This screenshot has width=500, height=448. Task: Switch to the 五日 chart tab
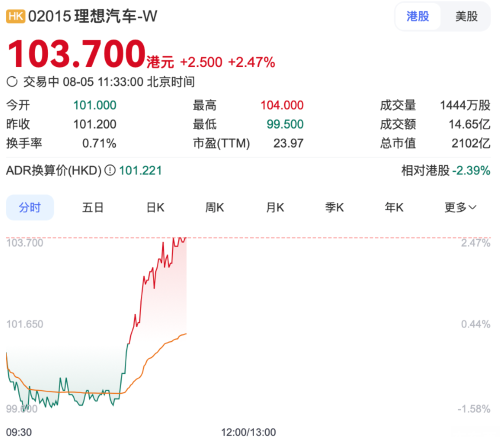click(x=92, y=207)
